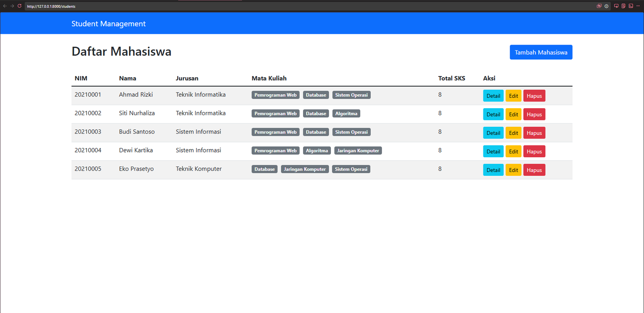Viewport: 644px width, 313px height.
Task: Click the name Eko Prasetyo
Action: (136, 169)
